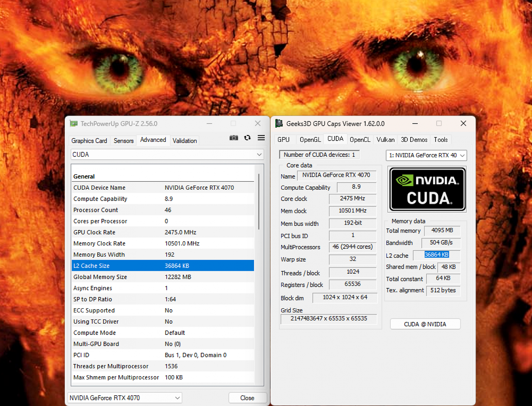Click the Total memory 4095 MB field
Viewport: 532px width, 406px height.
coord(442,230)
